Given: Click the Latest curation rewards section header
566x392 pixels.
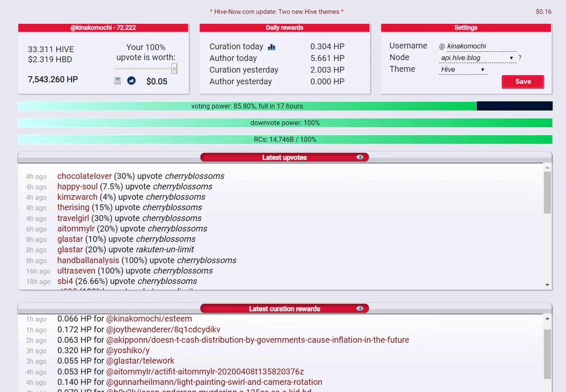Looking at the screenshot, I should 284,308.
